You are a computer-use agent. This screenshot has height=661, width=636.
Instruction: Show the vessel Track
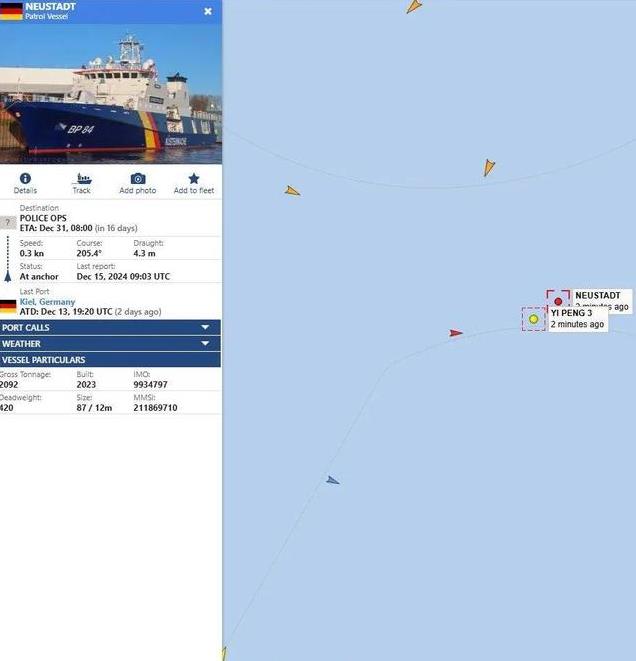(82, 183)
